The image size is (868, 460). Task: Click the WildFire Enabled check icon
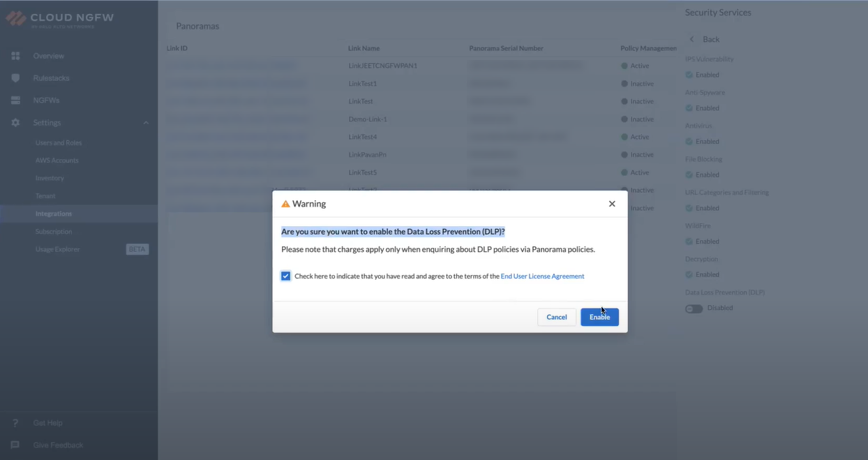689,242
